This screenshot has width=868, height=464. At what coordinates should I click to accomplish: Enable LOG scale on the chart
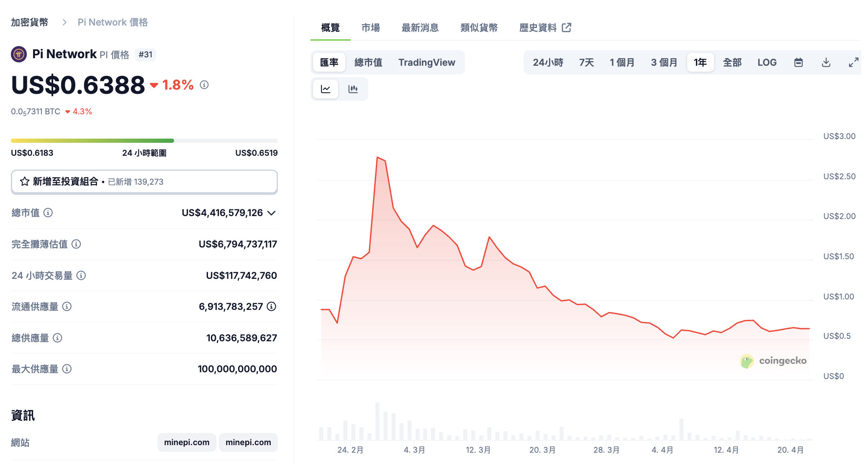click(x=767, y=62)
